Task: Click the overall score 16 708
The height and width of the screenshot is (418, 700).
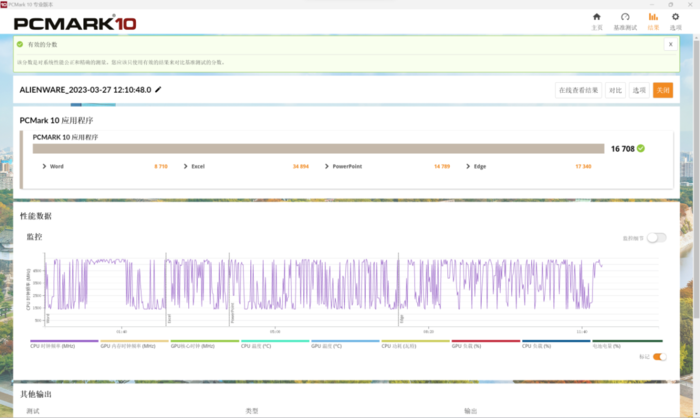Action: click(622, 149)
